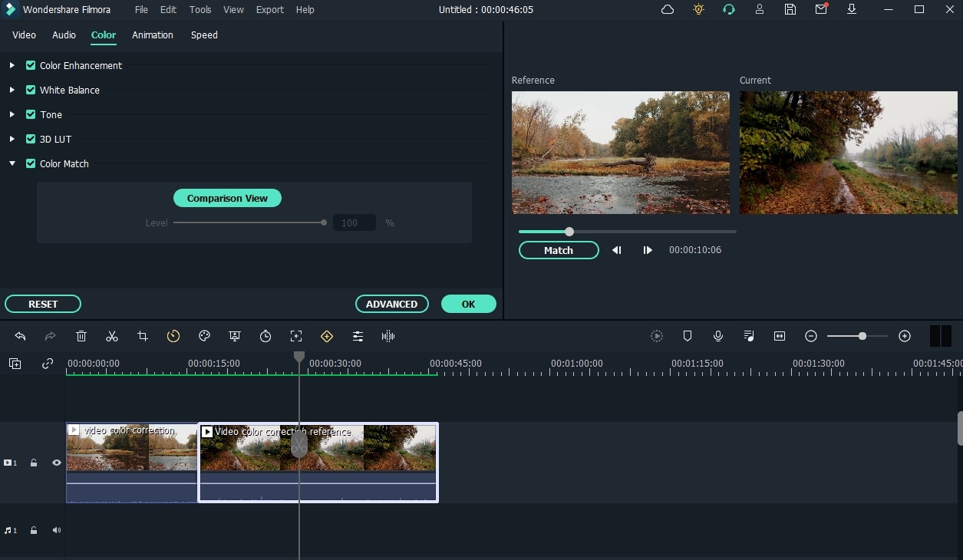Screen dimensions: 963x560
Task: Expand the Tone section
Action: point(12,114)
